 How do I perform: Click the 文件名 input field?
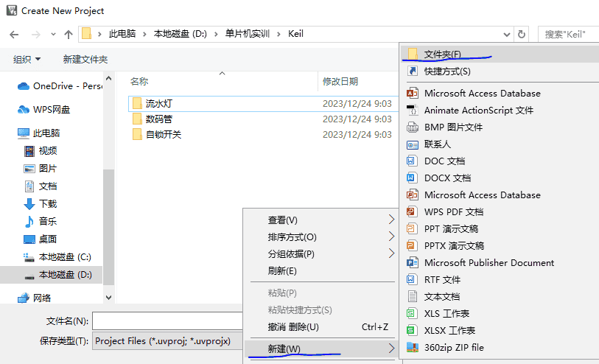click(167, 321)
